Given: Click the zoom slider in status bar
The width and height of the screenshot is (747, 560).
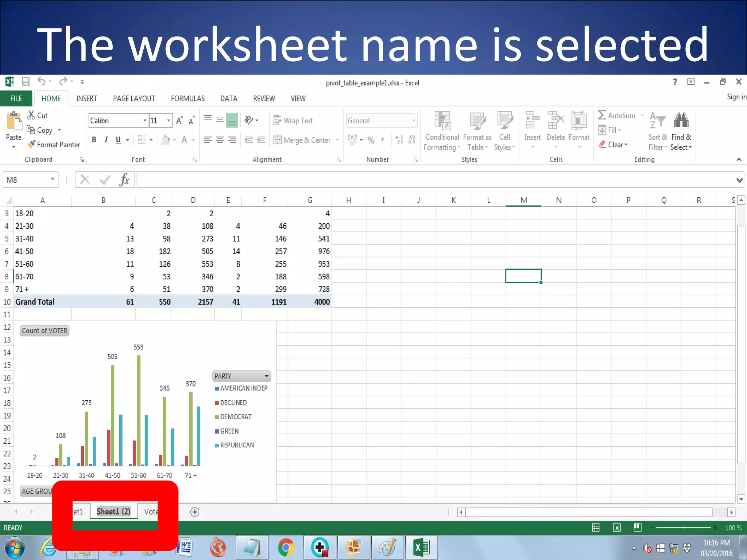Looking at the screenshot, I should tap(683, 528).
